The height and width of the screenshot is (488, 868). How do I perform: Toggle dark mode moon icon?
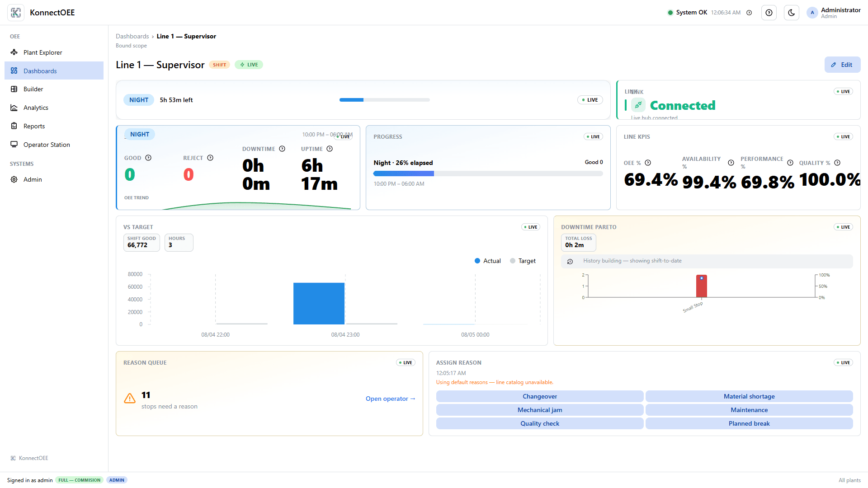[791, 13]
